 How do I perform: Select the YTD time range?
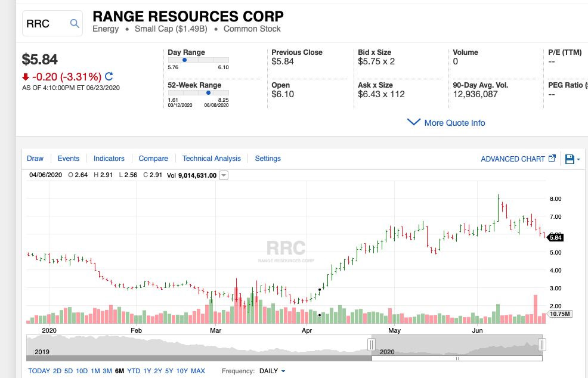coord(134,371)
